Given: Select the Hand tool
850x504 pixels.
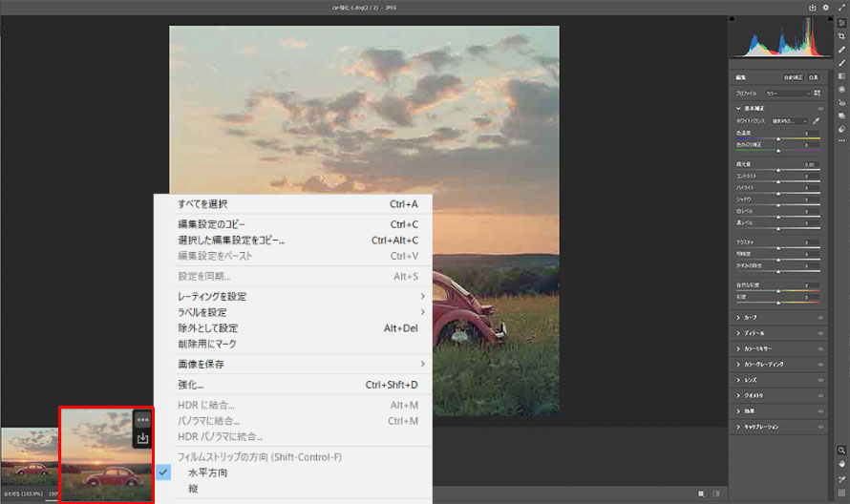Looking at the screenshot, I should [841, 464].
